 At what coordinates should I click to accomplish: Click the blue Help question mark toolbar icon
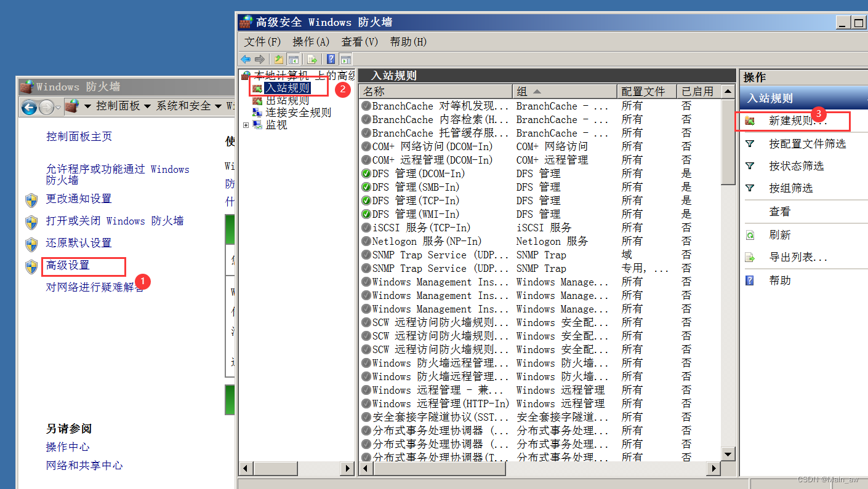coord(331,59)
